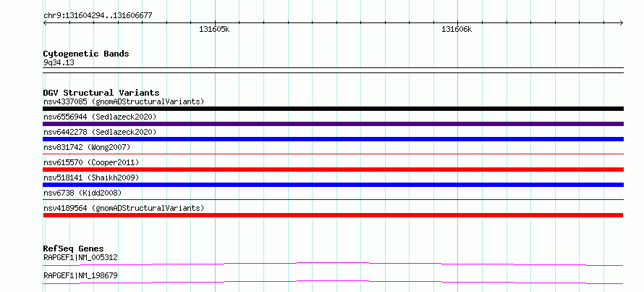644x292 pixels.
Task: Click the left arrow of the coordinate ruler
Action: coord(45,22)
